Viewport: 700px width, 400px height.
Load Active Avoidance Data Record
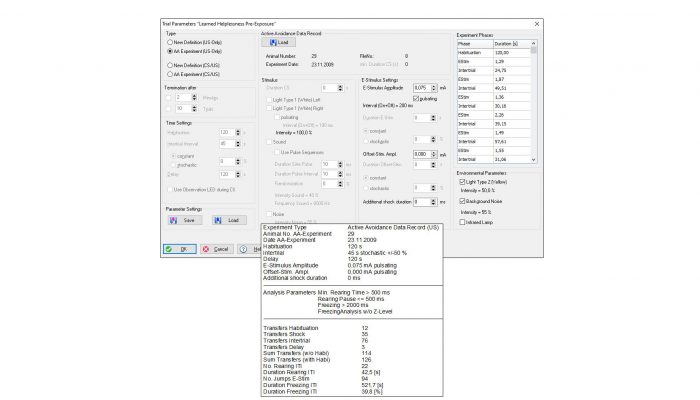click(x=281, y=43)
